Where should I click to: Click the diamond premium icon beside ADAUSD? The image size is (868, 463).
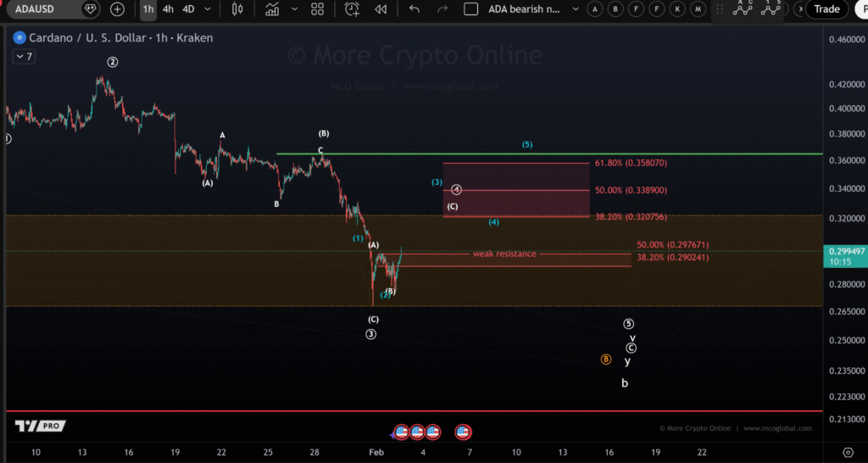91,8
